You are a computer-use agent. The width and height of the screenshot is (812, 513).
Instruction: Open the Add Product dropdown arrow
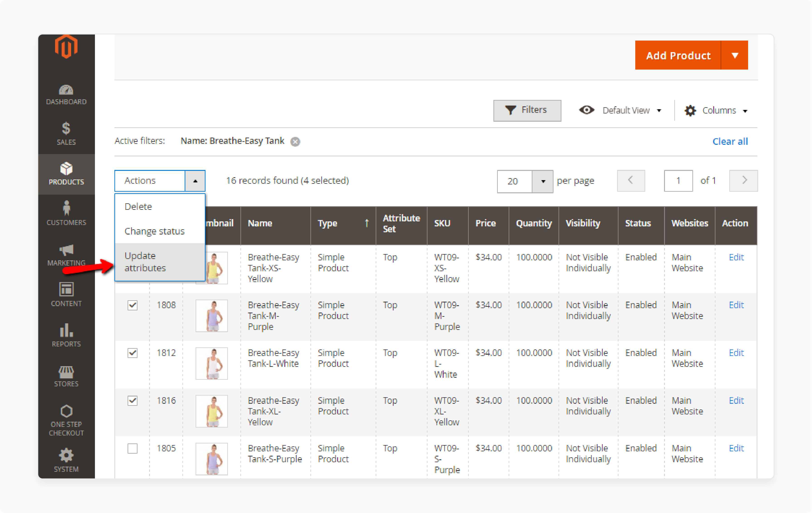tap(735, 55)
